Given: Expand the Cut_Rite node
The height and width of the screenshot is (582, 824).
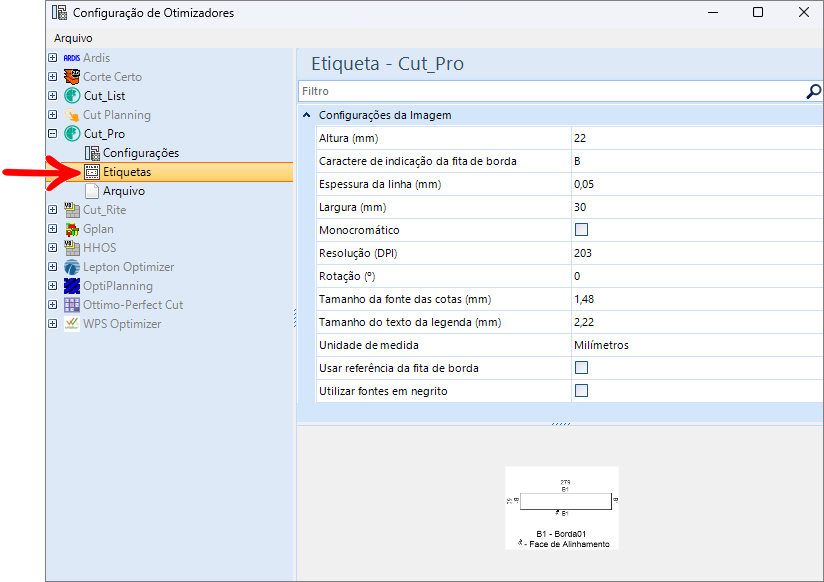Looking at the screenshot, I should point(53,210).
